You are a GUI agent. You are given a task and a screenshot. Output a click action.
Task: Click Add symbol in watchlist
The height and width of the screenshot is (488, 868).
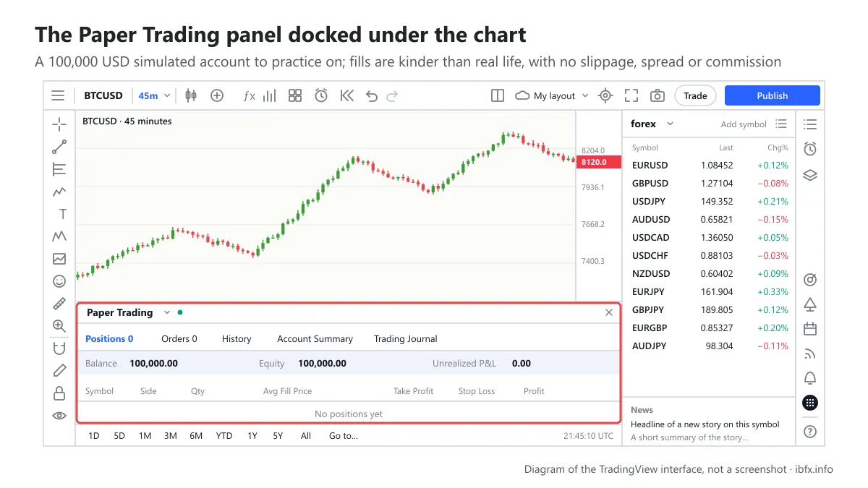coord(744,124)
